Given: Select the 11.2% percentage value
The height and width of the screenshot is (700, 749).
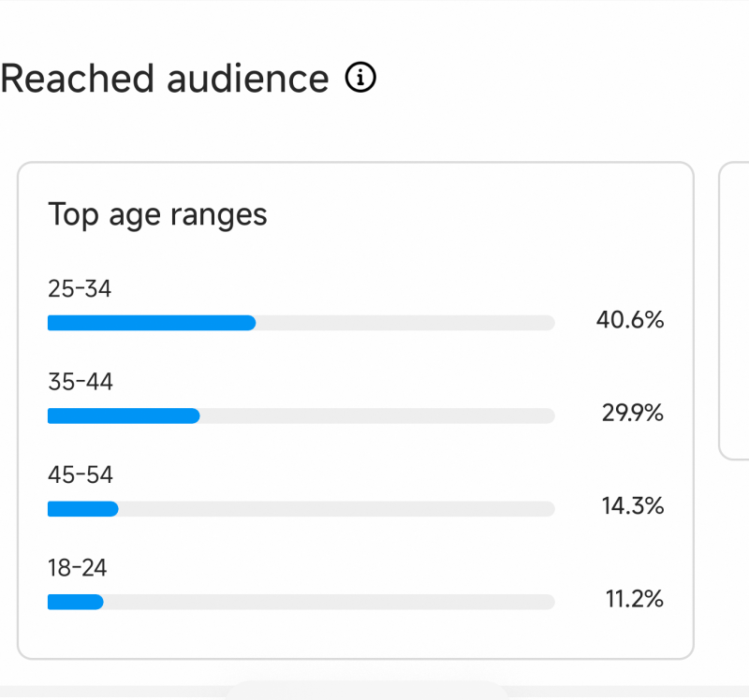Looking at the screenshot, I should pos(634,599).
